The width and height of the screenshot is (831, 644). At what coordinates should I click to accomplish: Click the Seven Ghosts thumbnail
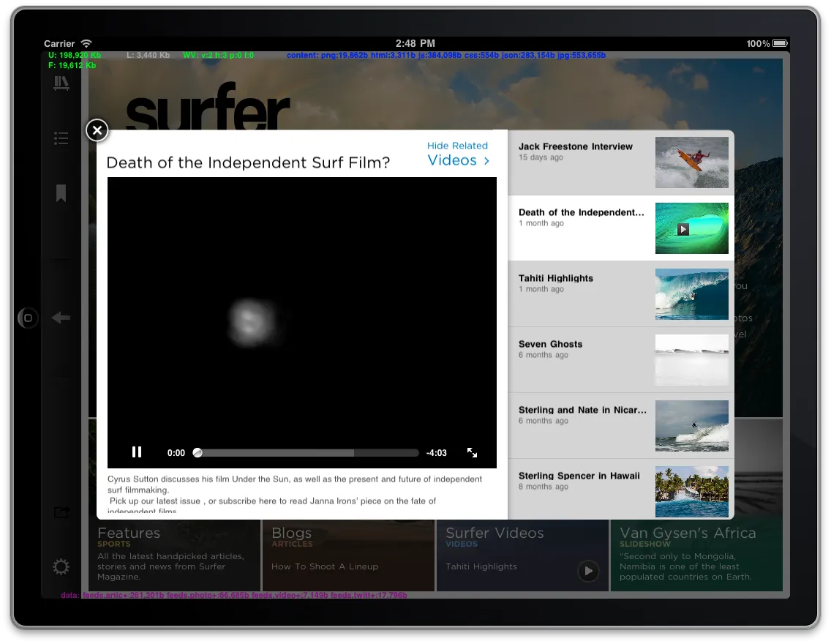691,360
